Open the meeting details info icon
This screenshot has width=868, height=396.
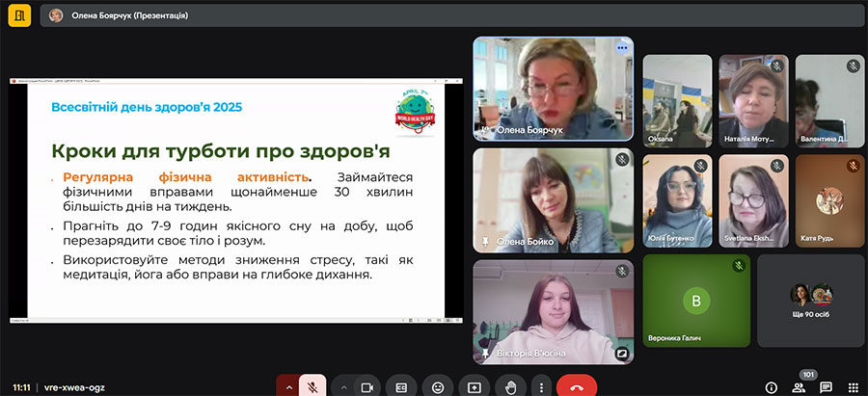[x=771, y=387]
